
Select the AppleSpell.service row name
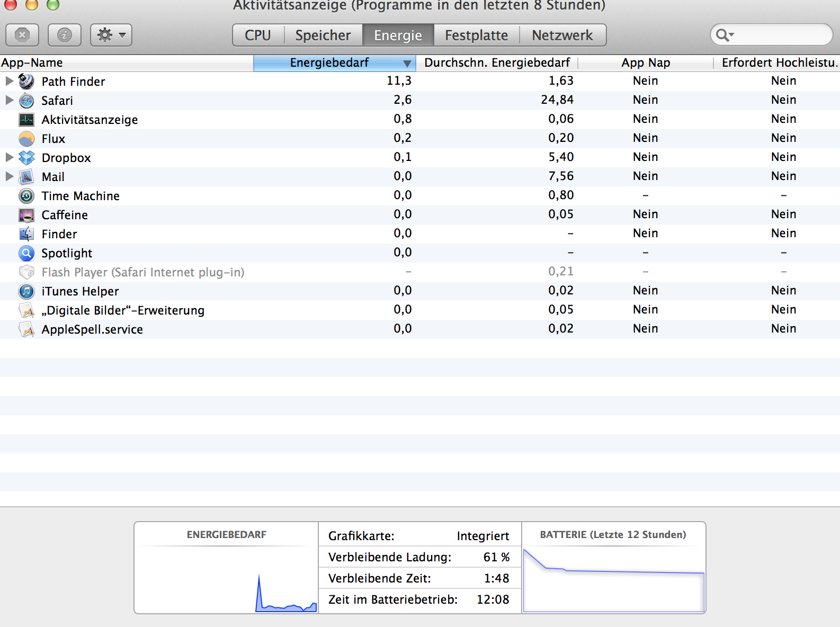(92, 329)
